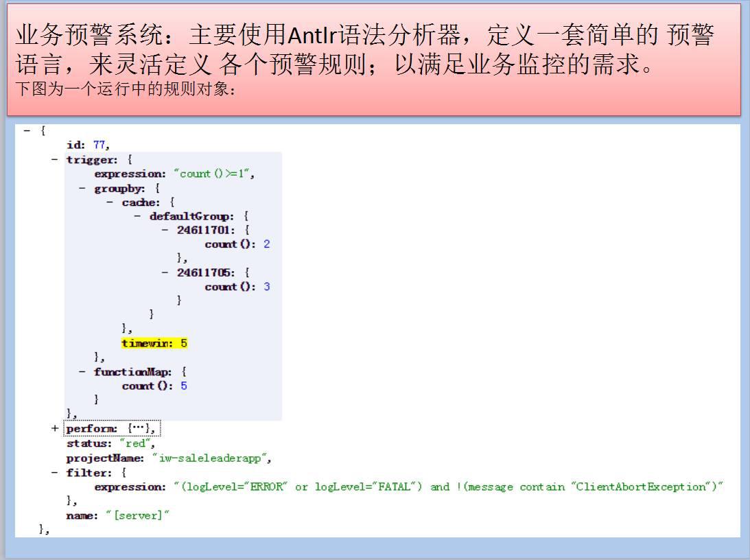The width and height of the screenshot is (750, 560).
Task: Select the status value "red"
Action: [137, 443]
